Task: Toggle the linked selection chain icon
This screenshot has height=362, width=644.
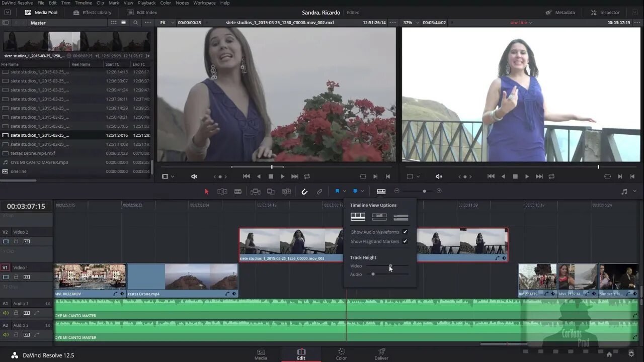Action: 319,192
